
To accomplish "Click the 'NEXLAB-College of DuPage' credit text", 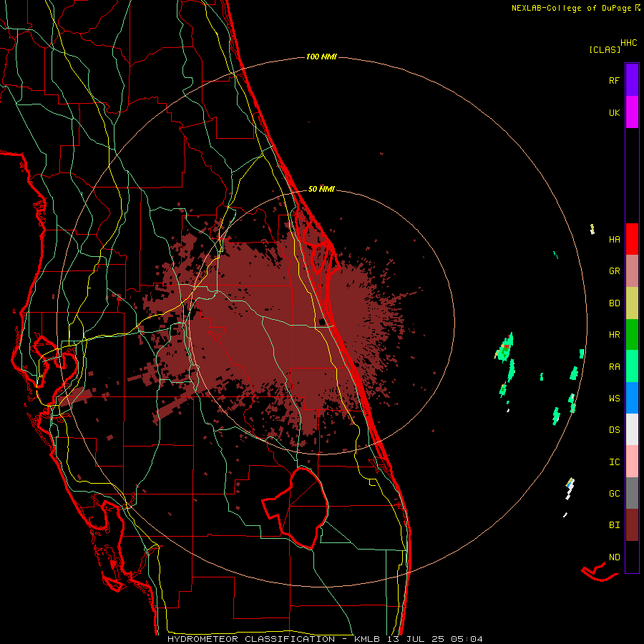I will click(x=571, y=8).
